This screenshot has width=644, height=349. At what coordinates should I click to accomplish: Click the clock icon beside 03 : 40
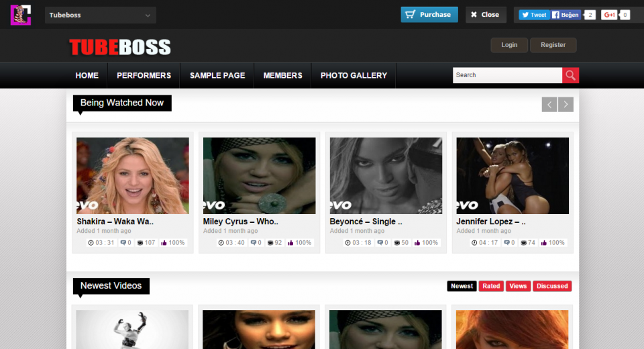(221, 243)
